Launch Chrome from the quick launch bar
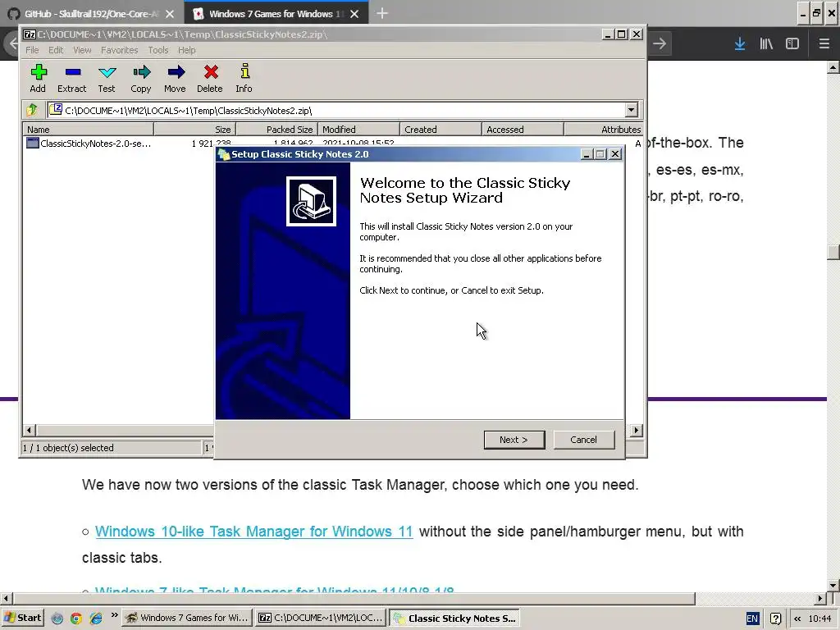The image size is (840, 630). tap(76, 619)
